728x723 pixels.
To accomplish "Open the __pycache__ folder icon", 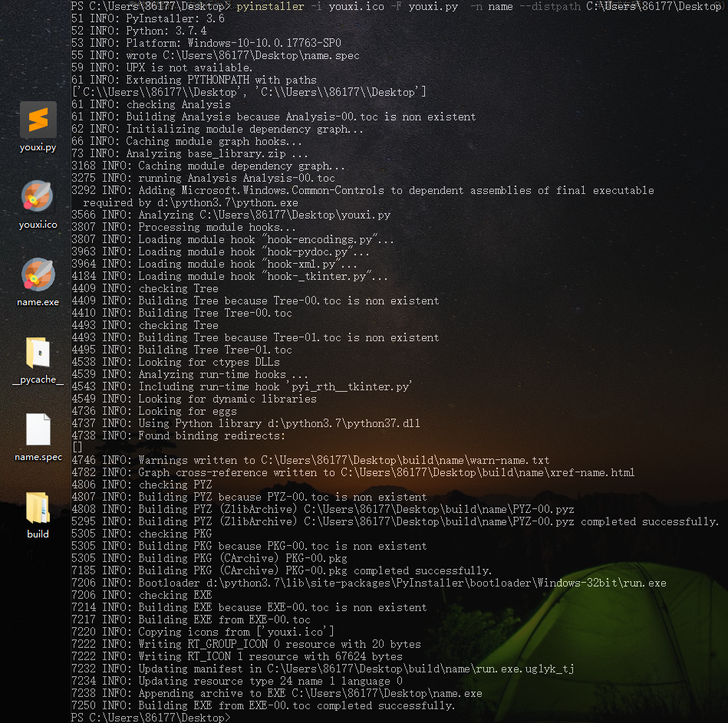I will click(38, 352).
